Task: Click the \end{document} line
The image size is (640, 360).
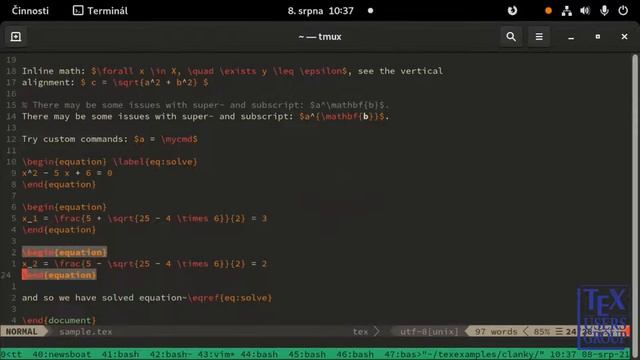Action: [59, 320]
